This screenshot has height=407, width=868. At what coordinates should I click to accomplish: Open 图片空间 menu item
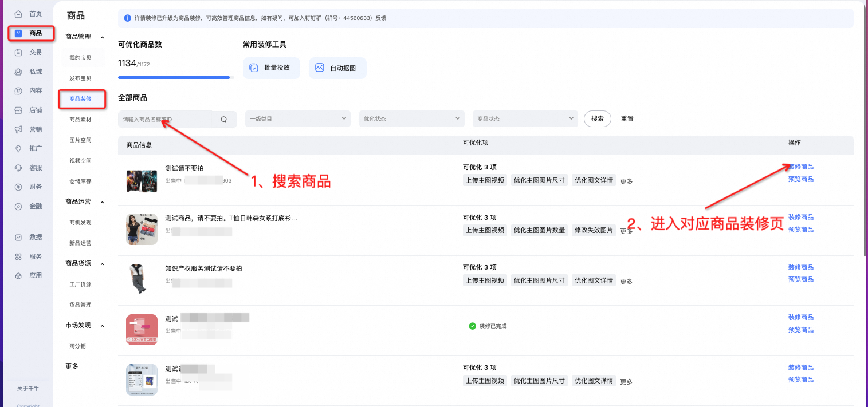click(80, 140)
